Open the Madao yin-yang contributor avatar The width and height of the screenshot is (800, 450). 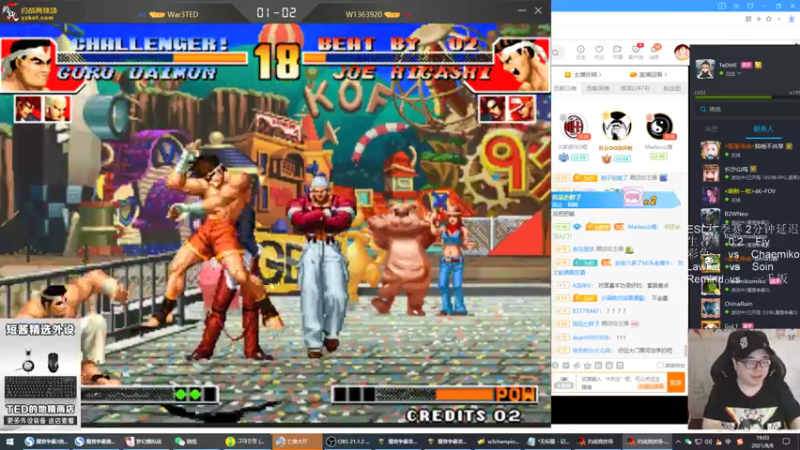pos(659,127)
